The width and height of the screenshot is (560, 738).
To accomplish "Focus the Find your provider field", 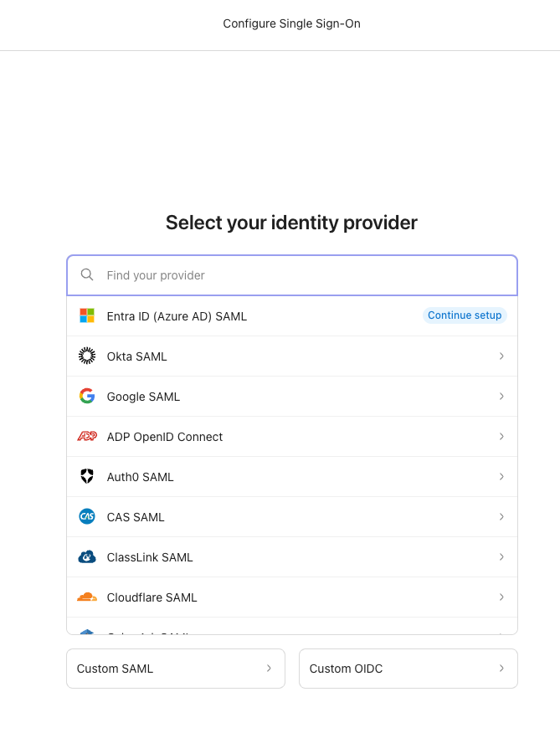I will [x=301, y=275].
